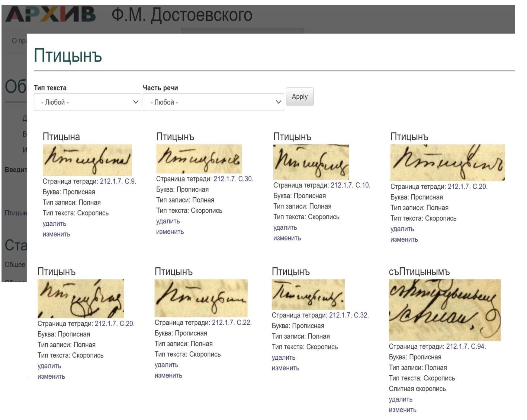Click удалить for the С.32 entry

tap(284, 358)
